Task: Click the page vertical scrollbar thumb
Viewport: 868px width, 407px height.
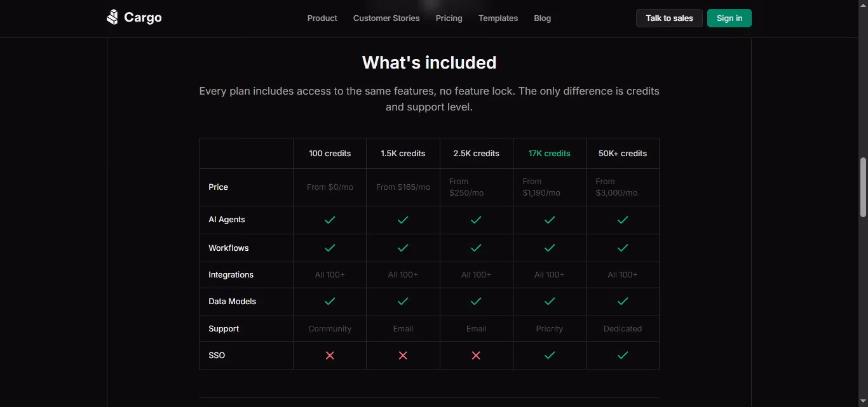Action: (x=863, y=188)
